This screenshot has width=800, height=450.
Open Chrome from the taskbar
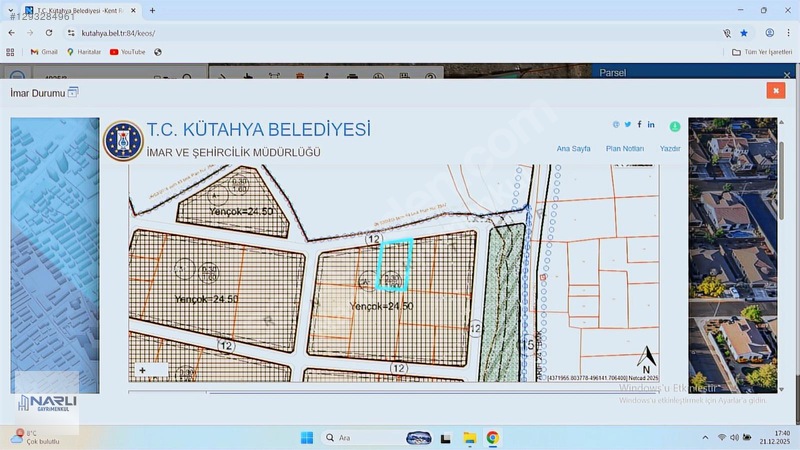coord(492,438)
